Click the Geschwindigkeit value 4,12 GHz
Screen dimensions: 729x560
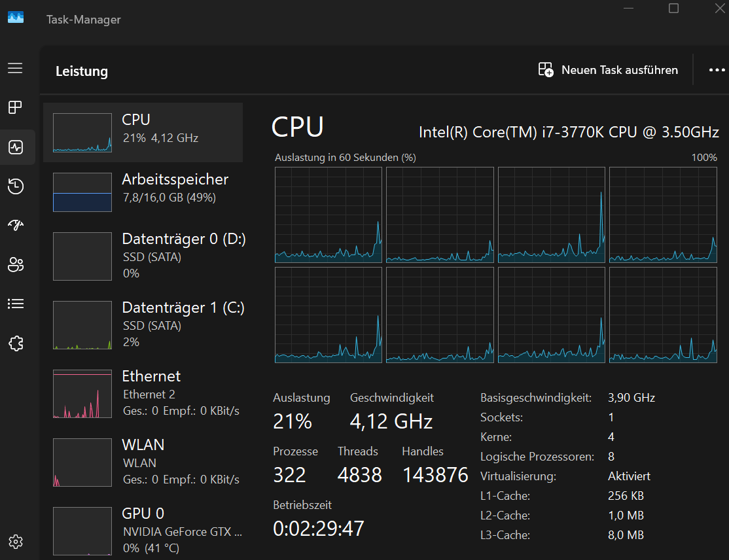coord(391,421)
